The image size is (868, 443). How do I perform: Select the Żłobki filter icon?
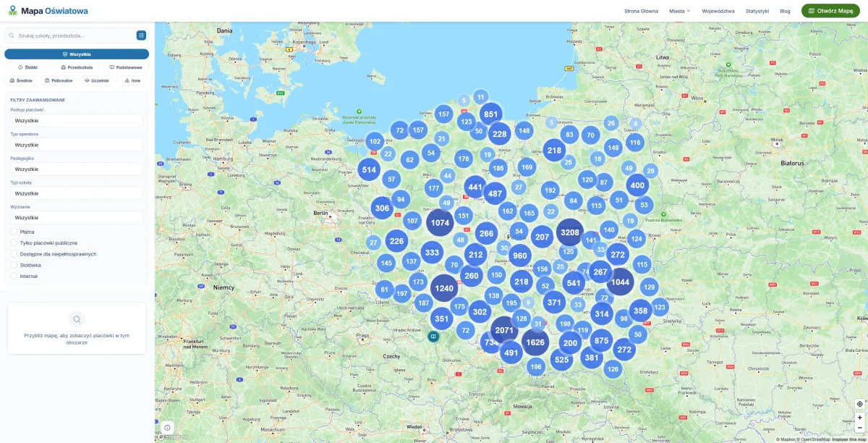[20, 67]
